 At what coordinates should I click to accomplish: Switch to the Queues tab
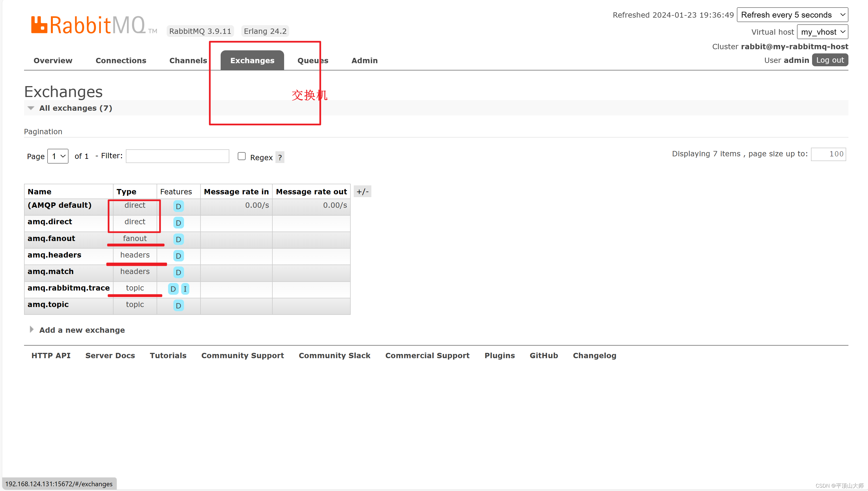click(312, 60)
